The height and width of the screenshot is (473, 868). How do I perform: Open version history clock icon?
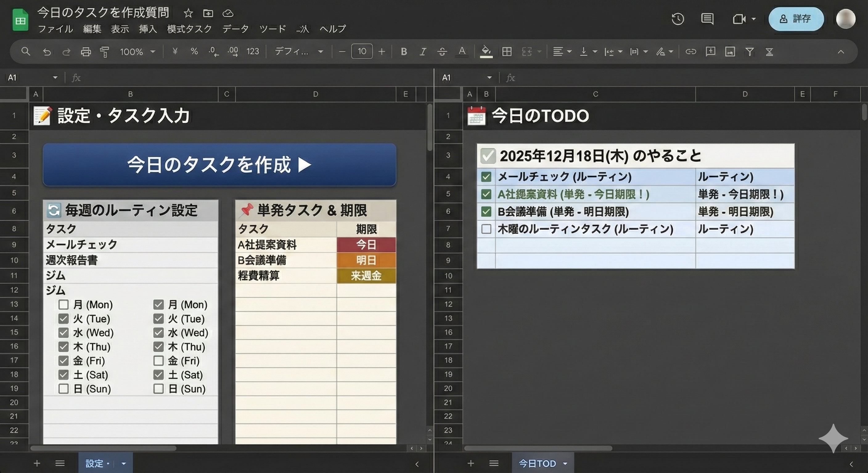pos(678,19)
